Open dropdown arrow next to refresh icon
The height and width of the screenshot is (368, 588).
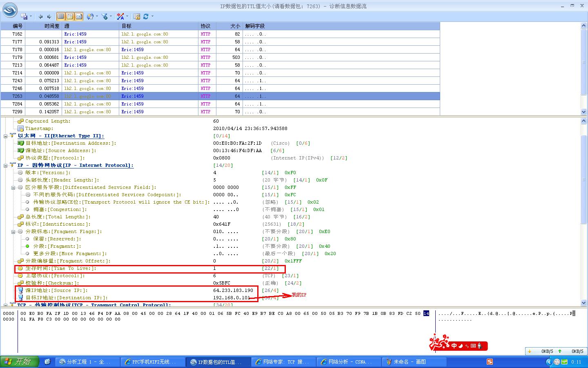(152, 16)
